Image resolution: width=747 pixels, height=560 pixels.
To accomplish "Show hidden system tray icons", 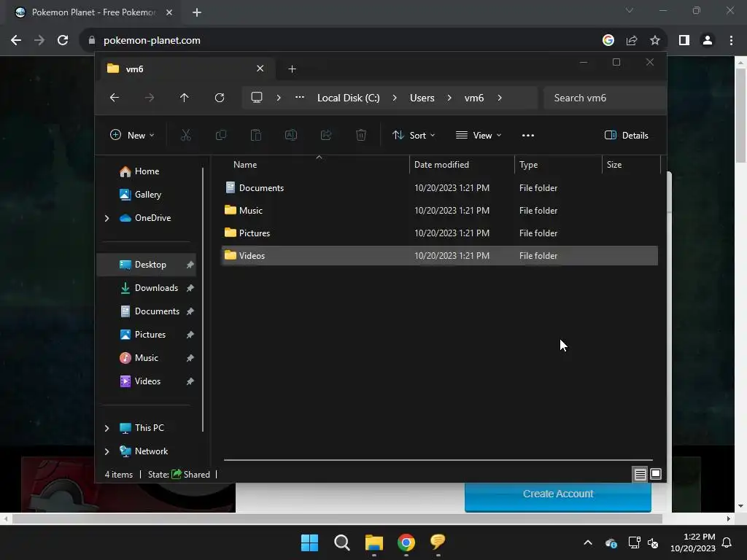I will coord(588,542).
